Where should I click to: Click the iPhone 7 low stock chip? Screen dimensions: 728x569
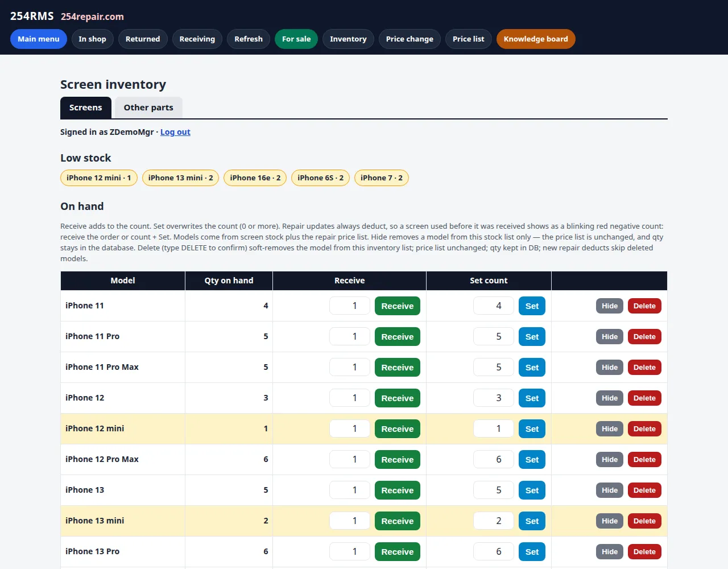382,178
